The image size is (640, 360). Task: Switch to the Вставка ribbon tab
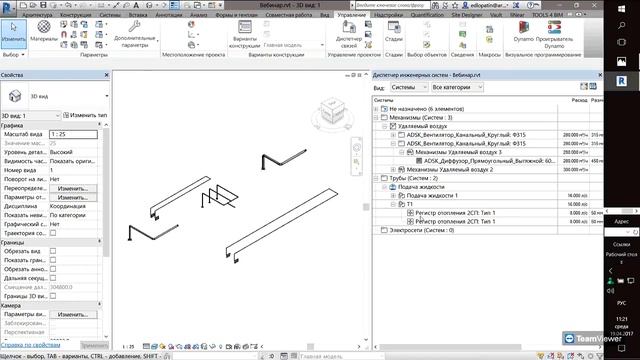(x=138, y=15)
